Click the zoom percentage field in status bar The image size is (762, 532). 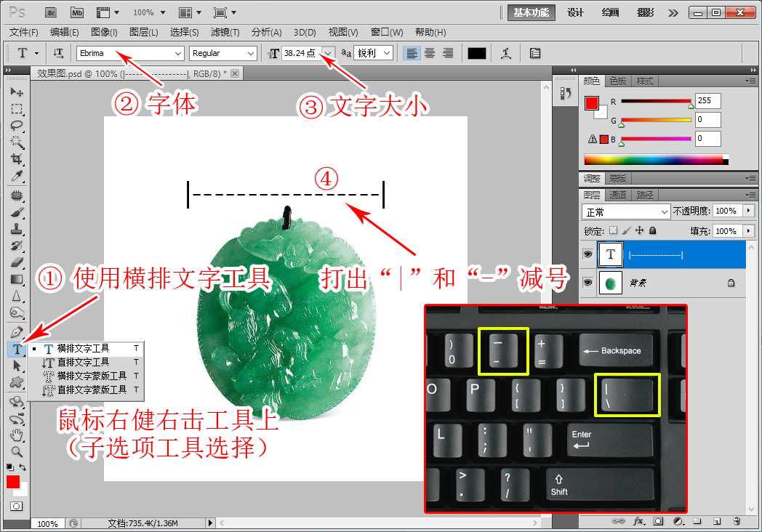pyautogui.click(x=48, y=523)
